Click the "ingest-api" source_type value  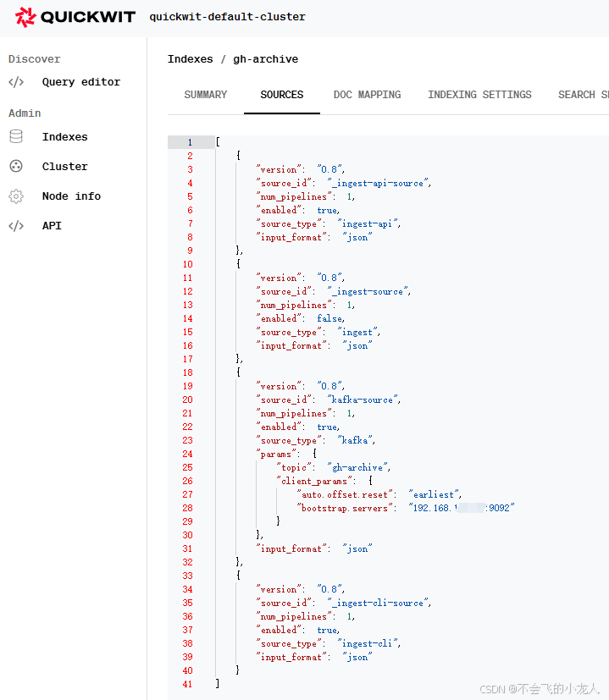point(368,223)
